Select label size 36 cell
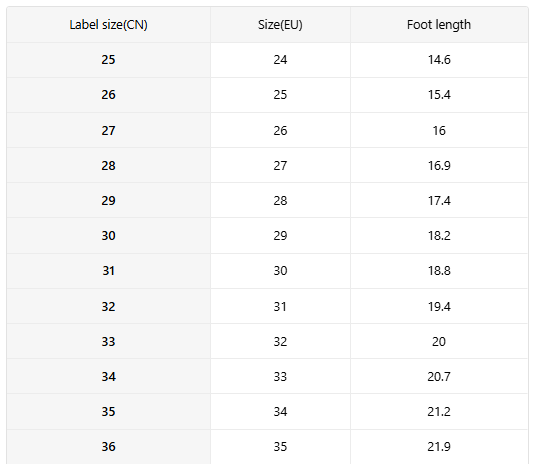The width and height of the screenshot is (534, 468). click(108, 447)
